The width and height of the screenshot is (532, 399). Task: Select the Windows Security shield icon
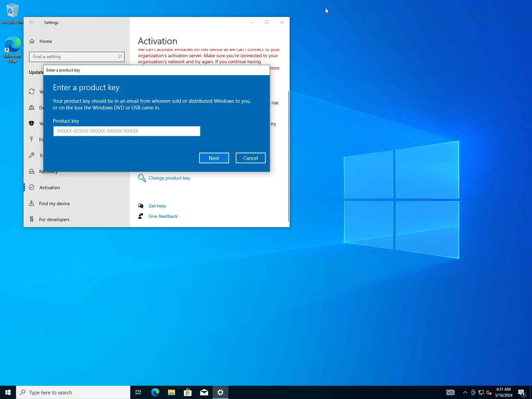pos(32,123)
